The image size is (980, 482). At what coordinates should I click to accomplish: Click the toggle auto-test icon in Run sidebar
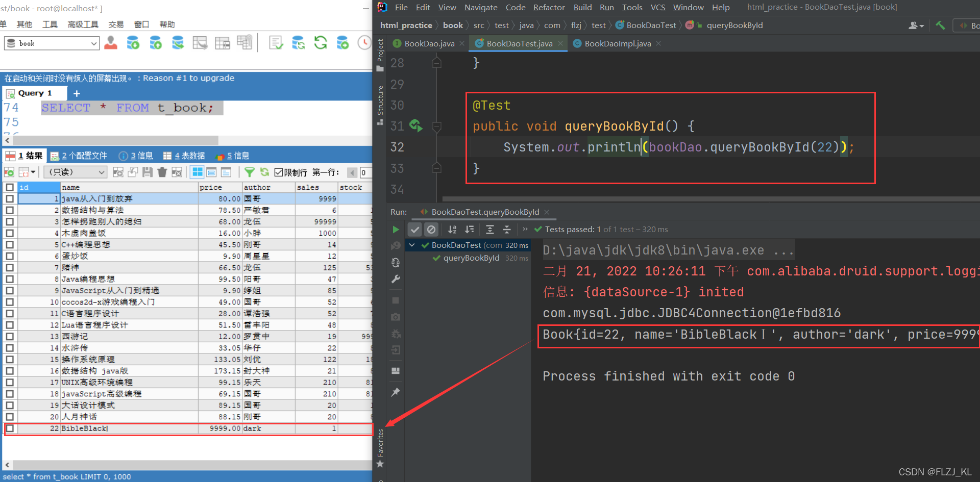(396, 263)
